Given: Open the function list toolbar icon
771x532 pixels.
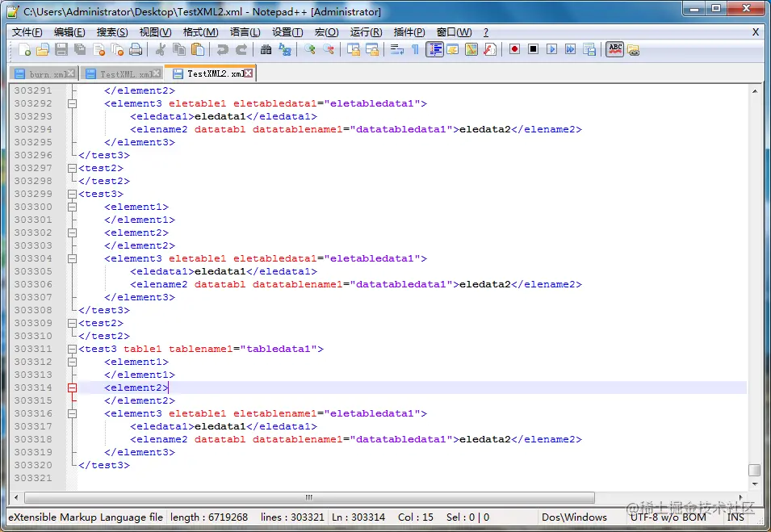Looking at the screenshot, I should point(490,50).
